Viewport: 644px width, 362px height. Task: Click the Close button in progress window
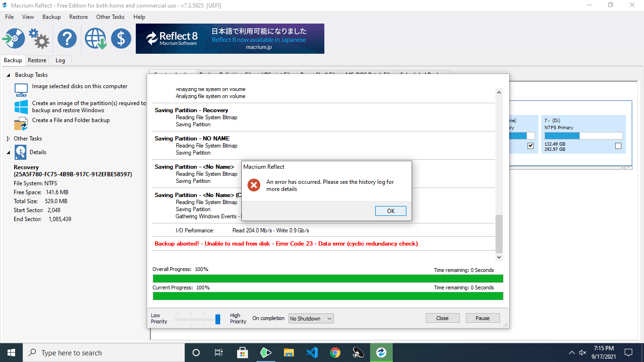442,318
